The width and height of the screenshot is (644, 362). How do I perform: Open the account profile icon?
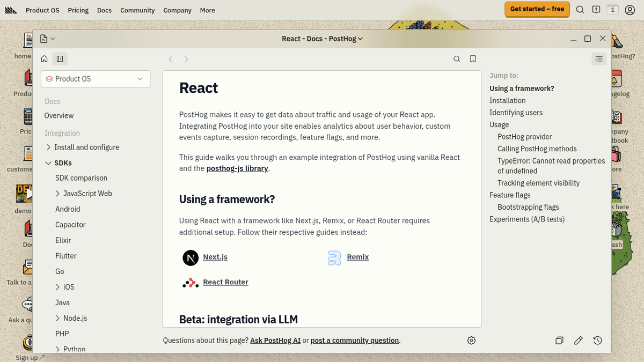point(630,10)
